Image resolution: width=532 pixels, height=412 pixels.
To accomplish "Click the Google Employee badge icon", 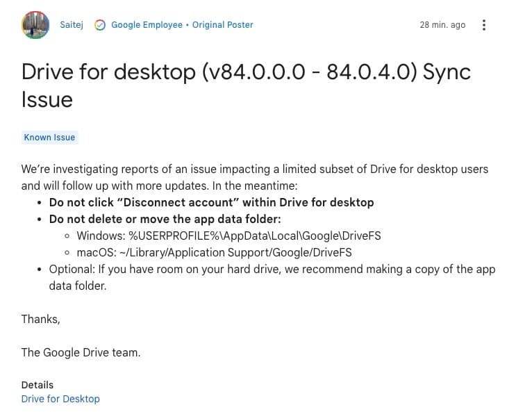I will (x=100, y=25).
